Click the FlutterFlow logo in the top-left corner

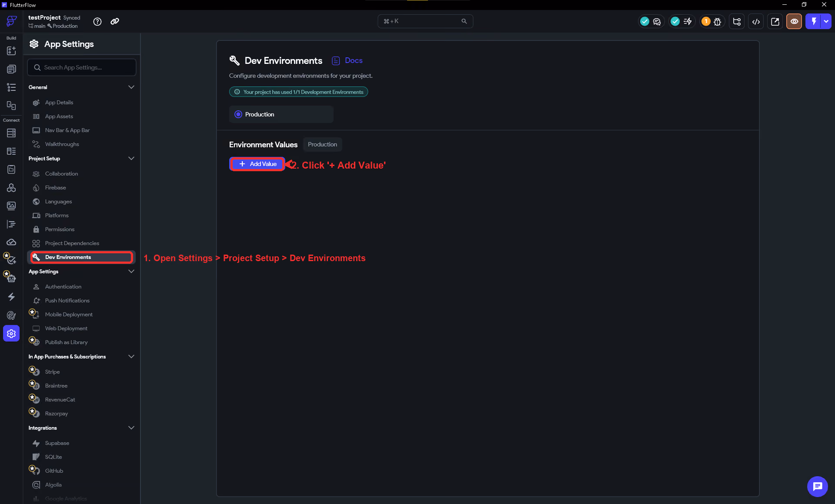(x=12, y=21)
